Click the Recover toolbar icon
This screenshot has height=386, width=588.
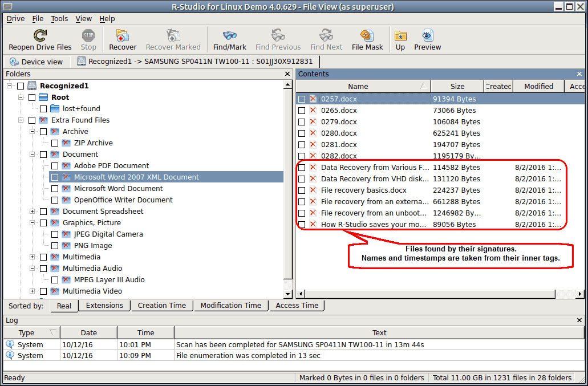(x=123, y=35)
